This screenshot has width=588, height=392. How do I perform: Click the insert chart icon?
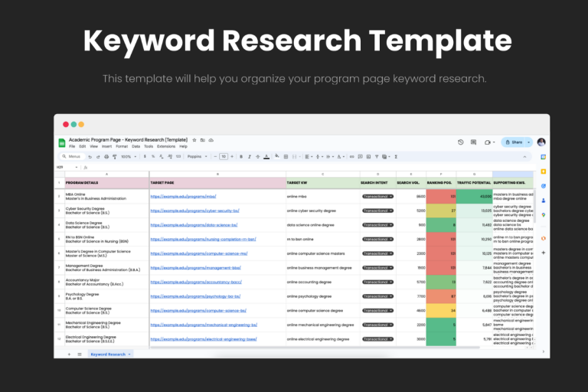click(368, 157)
